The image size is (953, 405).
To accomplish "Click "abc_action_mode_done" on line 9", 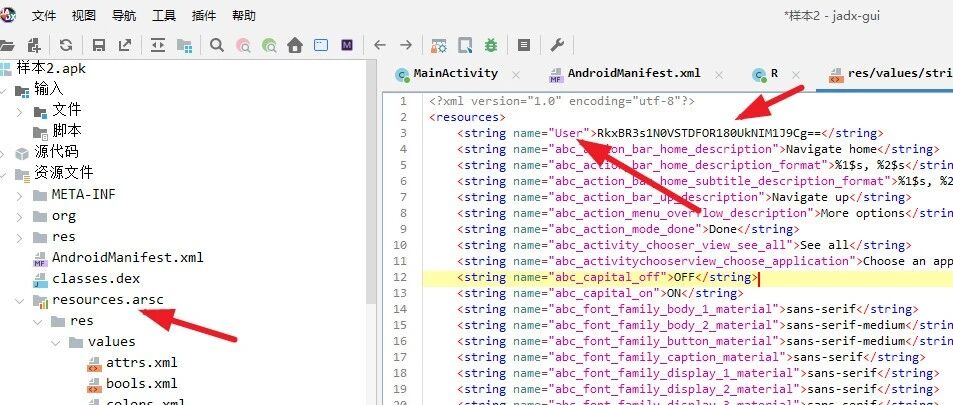I will click(626, 229).
